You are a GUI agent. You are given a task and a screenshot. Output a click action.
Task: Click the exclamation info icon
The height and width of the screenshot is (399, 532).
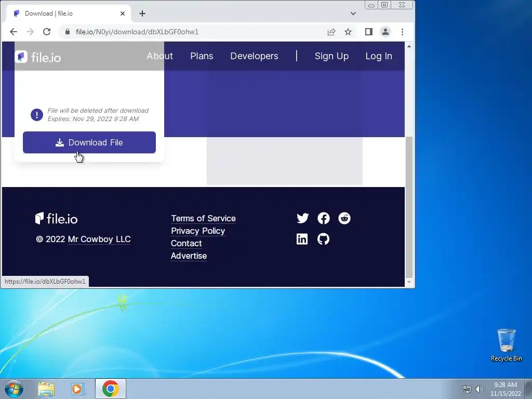click(x=37, y=115)
